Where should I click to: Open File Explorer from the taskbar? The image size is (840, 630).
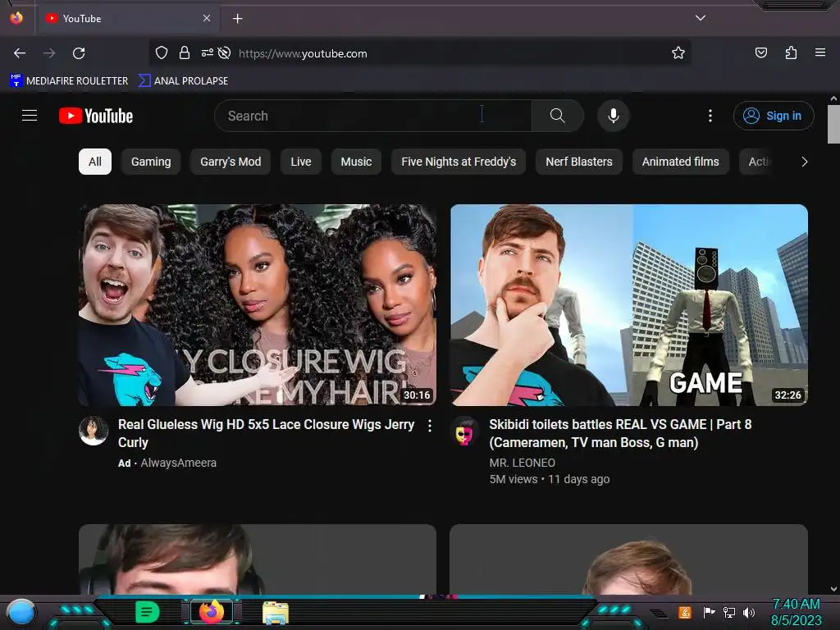coord(276,613)
